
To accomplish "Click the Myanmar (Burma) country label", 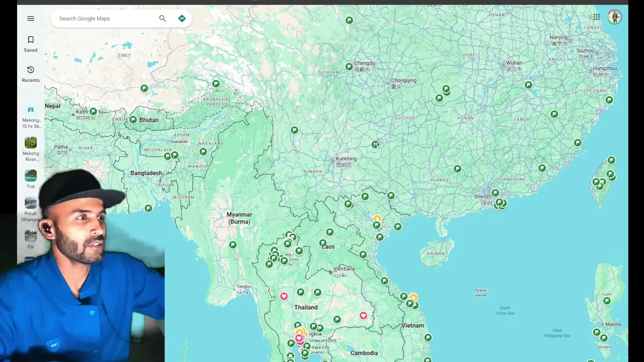I will [x=239, y=218].
